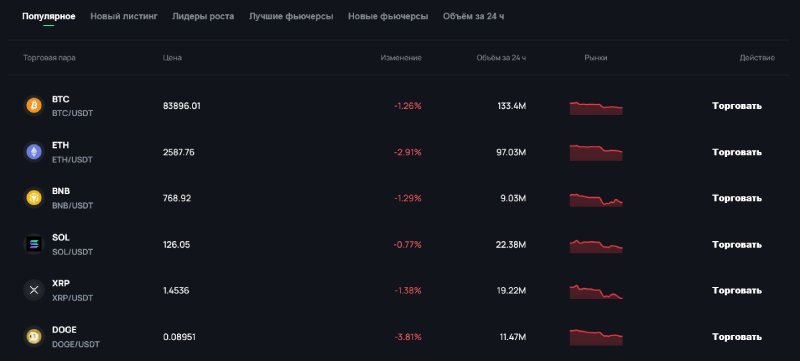Image resolution: width=800 pixels, height=361 pixels.
Task: Click the BNB price 768.92
Action: click(x=177, y=198)
